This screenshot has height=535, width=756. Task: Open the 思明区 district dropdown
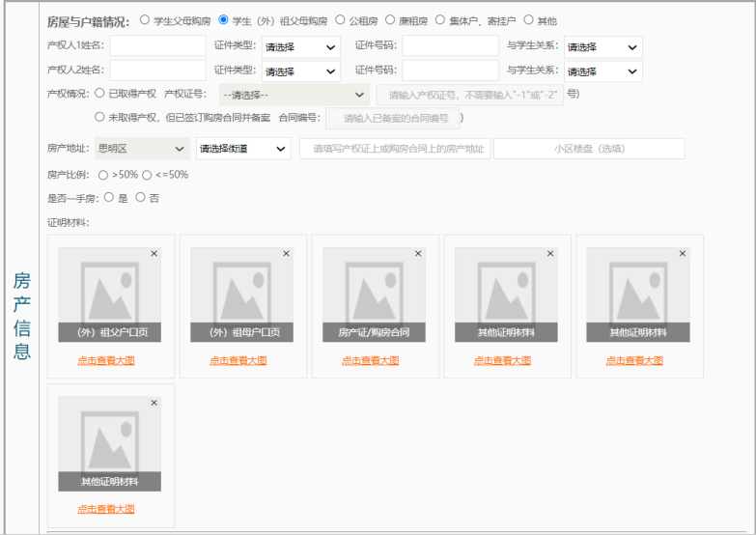pos(141,149)
